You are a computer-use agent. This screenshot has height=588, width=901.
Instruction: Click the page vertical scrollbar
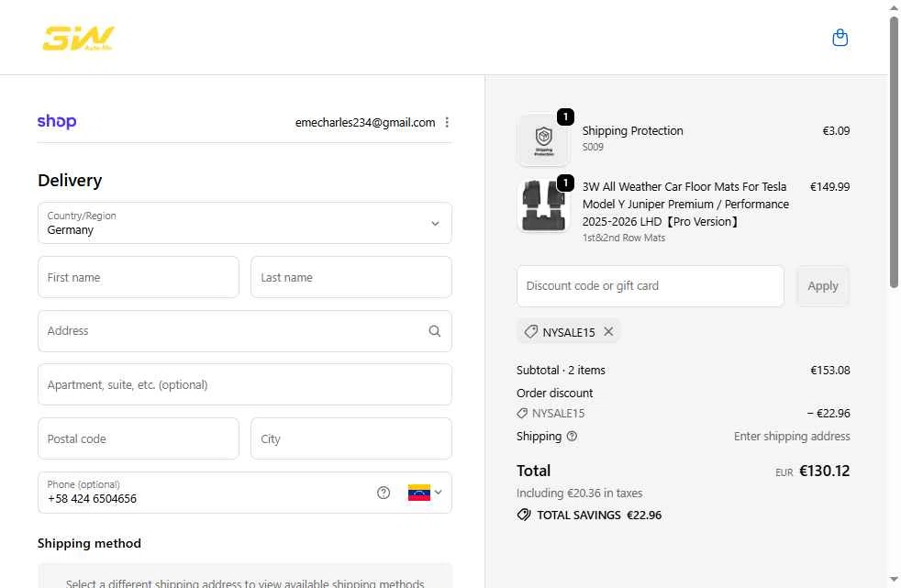pyautogui.click(x=894, y=152)
